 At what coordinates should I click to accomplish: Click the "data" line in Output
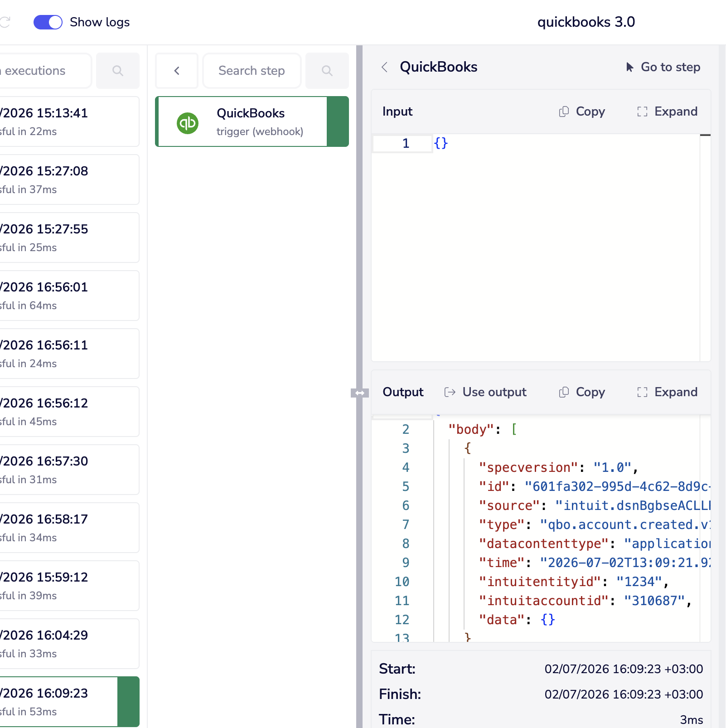pos(517,620)
